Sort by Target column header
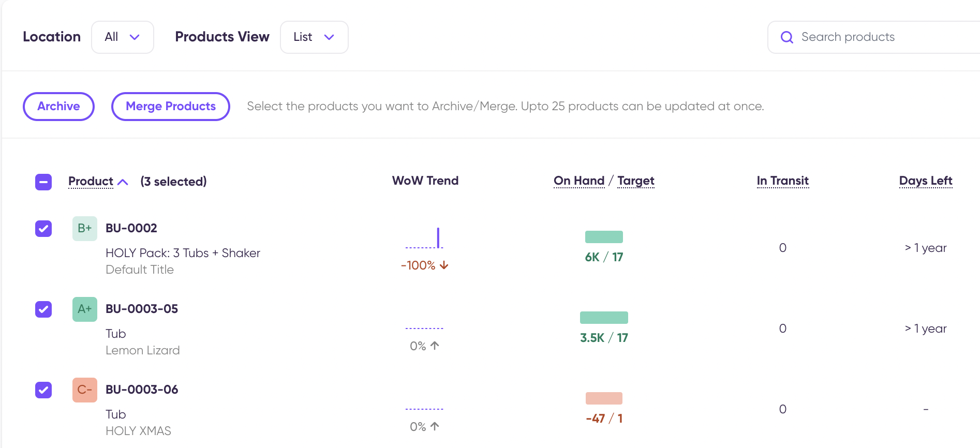The width and height of the screenshot is (980, 448). click(636, 181)
